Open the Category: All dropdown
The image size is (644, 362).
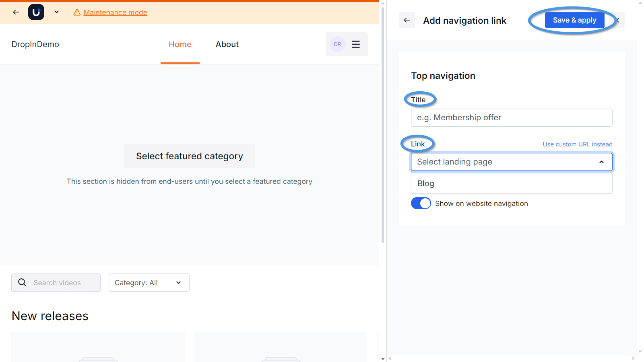pyautogui.click(x=149, y=282)
